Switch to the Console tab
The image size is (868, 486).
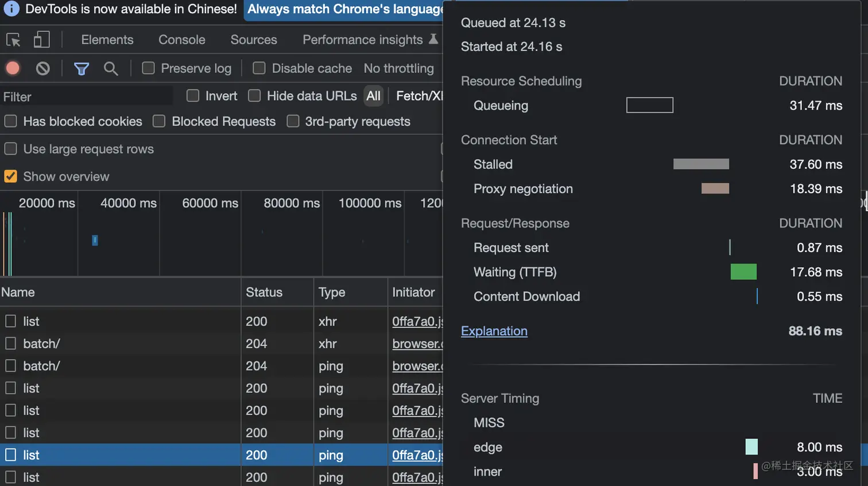(x=182, y=40)
